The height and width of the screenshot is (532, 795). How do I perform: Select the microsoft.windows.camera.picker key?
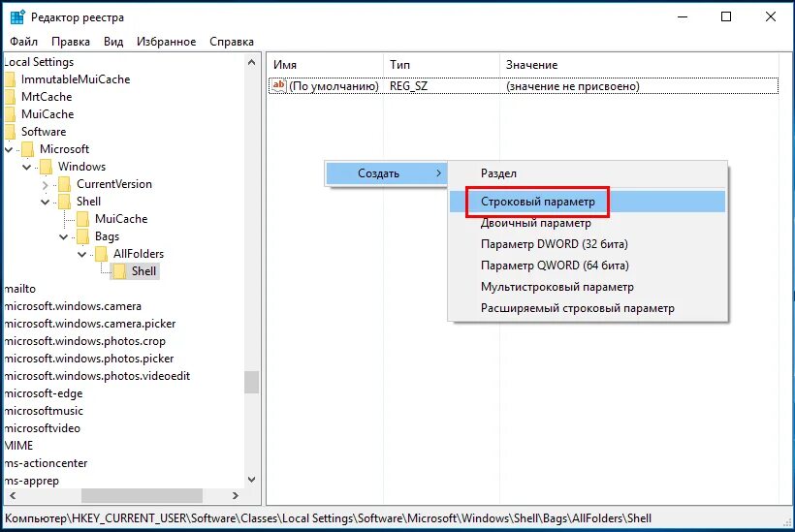coord(90,324)
